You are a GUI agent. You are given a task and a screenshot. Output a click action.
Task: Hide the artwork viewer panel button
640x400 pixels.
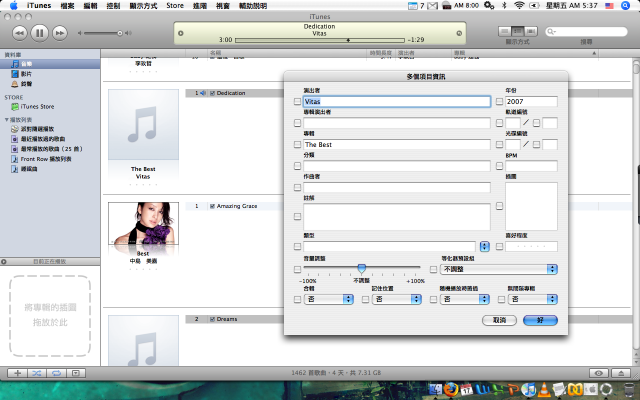coord(76,373)
